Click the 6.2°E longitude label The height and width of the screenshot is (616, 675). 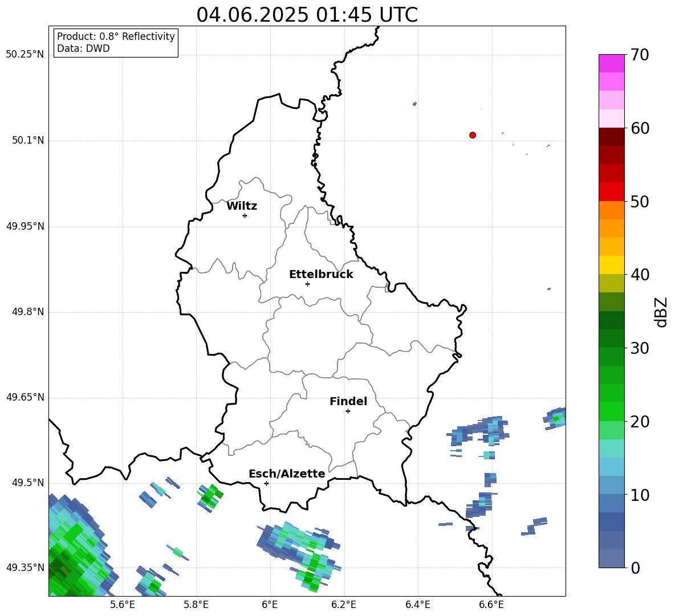click(x=344, y=605)
